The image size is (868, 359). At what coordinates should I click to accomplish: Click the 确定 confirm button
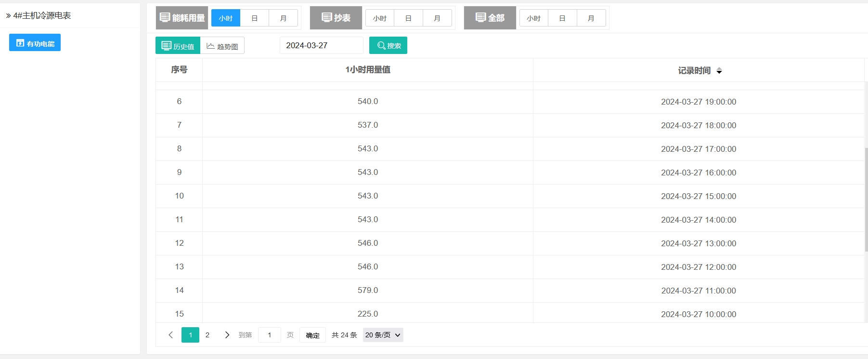tap(312, 335)
